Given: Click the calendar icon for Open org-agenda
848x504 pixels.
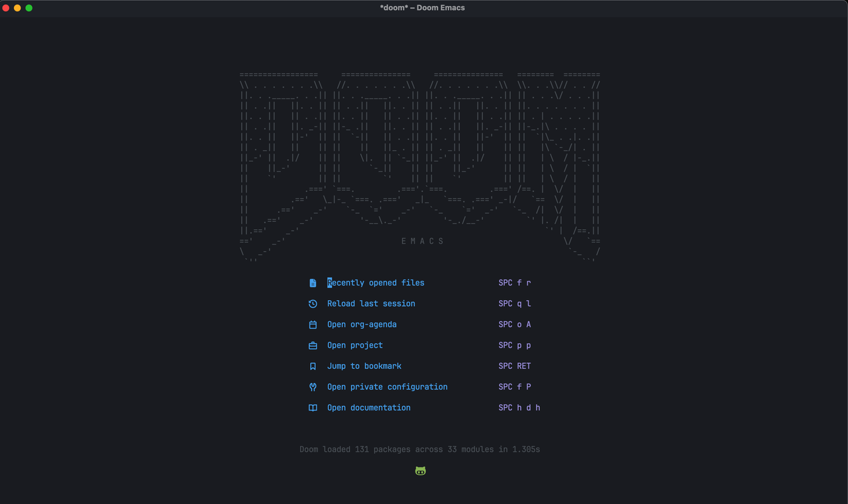Looking at the screenshot, I should [x=312, y=324].
